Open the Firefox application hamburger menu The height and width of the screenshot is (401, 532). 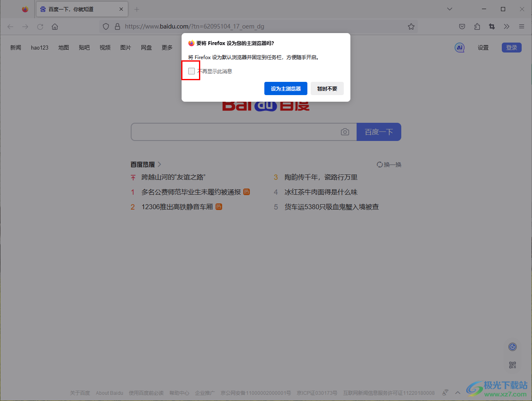pos(522,26)
